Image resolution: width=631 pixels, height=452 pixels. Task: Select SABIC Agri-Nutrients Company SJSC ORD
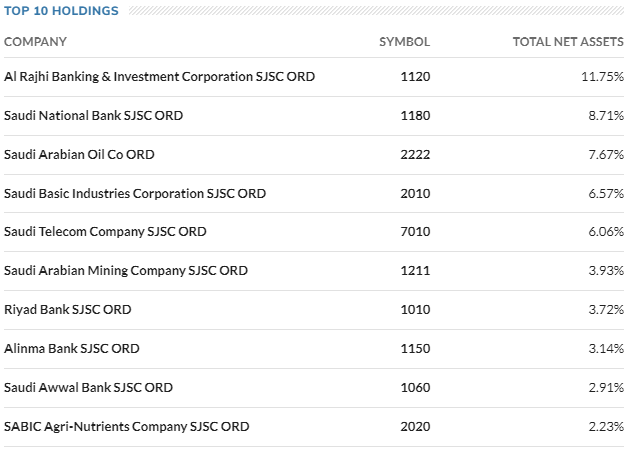pos(127,427)
